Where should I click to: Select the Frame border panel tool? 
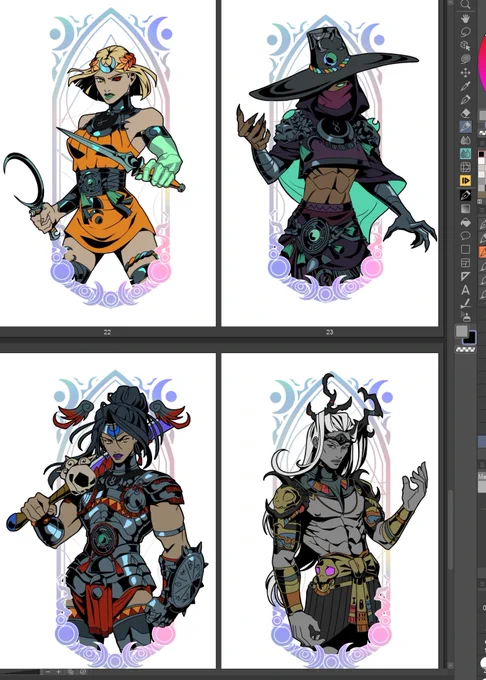(x=465, y=262)
